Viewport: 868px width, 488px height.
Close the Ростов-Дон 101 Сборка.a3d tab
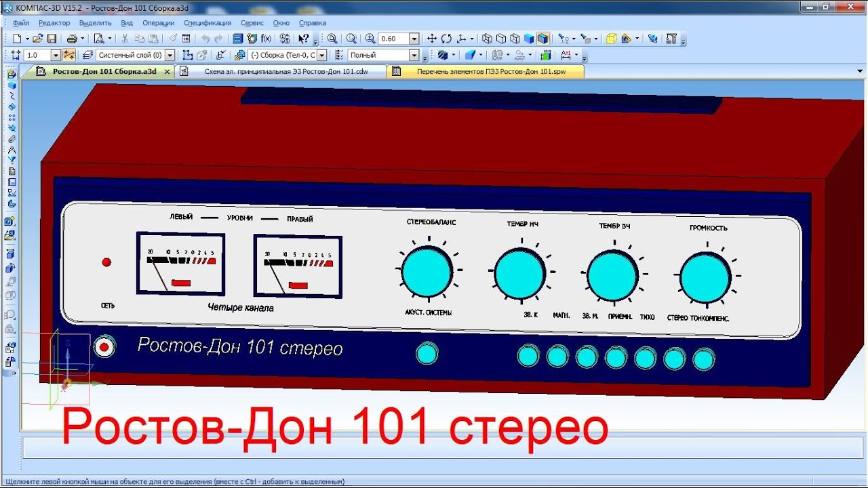click(167, 71)
